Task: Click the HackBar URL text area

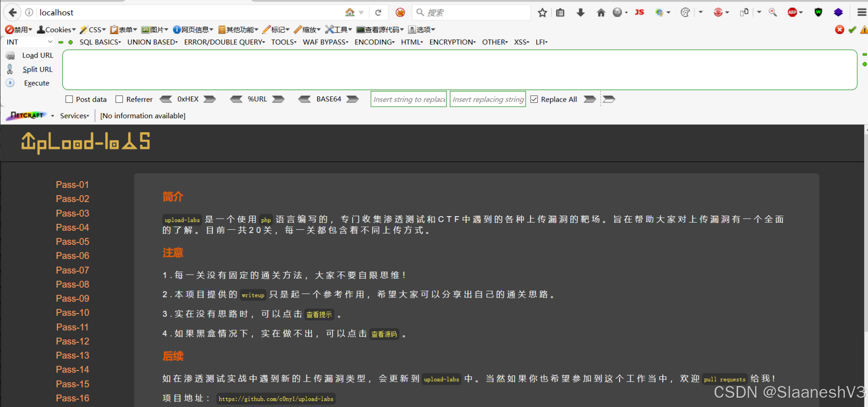Action: (x=460, y=70)
